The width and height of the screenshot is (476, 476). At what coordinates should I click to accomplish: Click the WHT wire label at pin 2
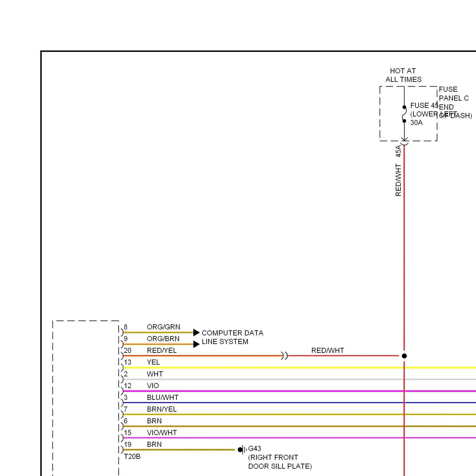click(x=155, y=374)
